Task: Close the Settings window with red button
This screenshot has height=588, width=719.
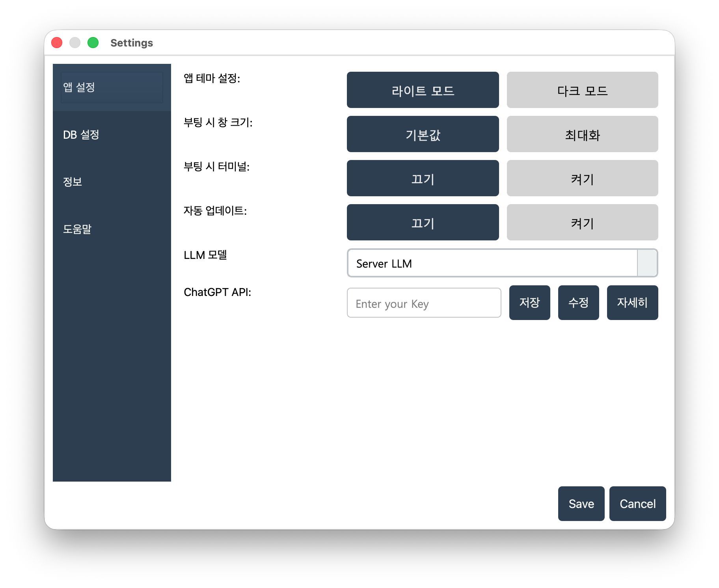Action: 57,43
